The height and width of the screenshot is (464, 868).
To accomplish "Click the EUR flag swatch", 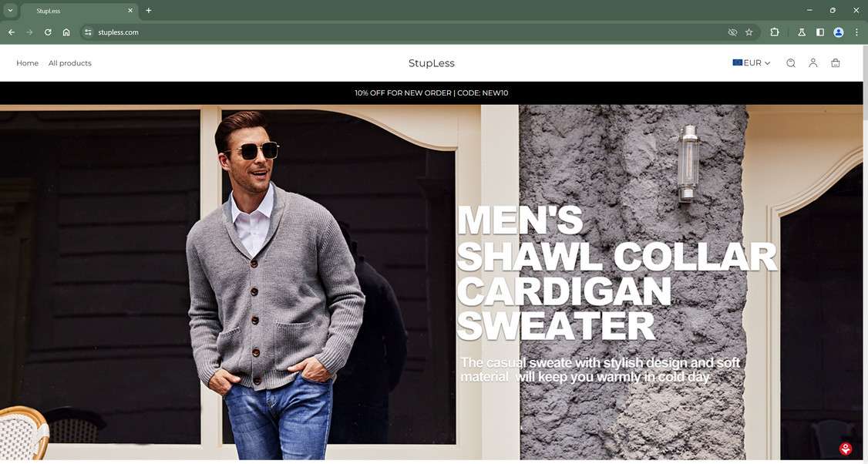I will click(x=737, y=62).
